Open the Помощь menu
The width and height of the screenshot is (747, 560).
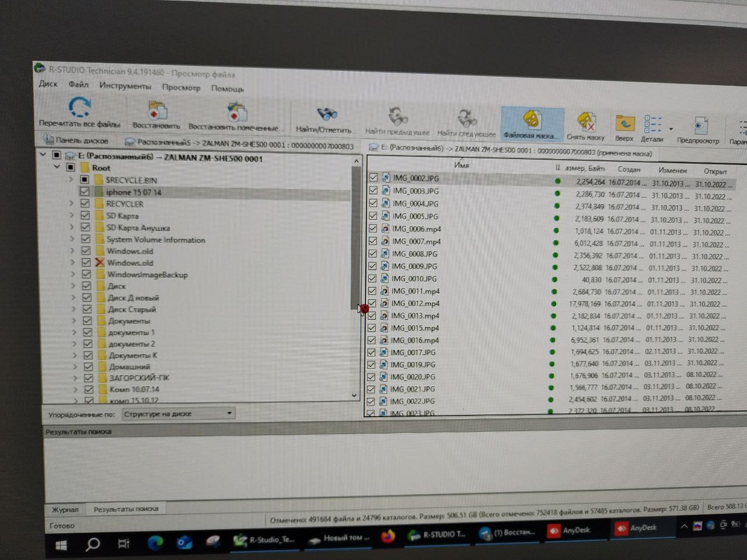point(227,89)
